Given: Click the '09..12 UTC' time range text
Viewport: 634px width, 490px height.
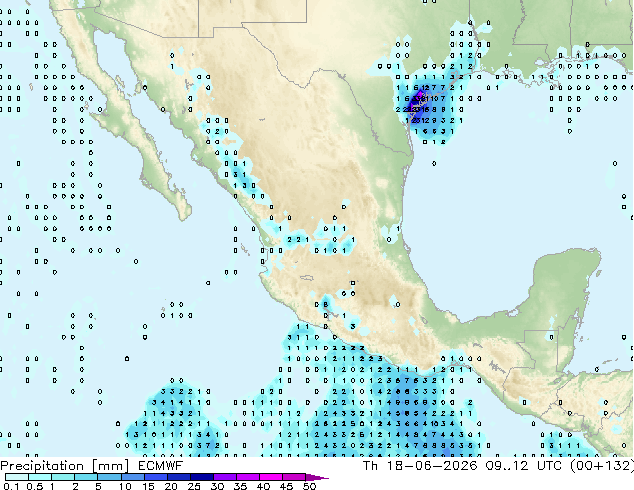Looking at the screenshot, I should (524, 466).
